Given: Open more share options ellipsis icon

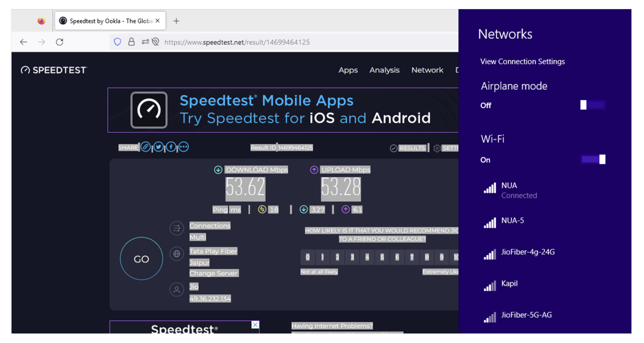Looking at the screenshot, I should tap(184, 147).
